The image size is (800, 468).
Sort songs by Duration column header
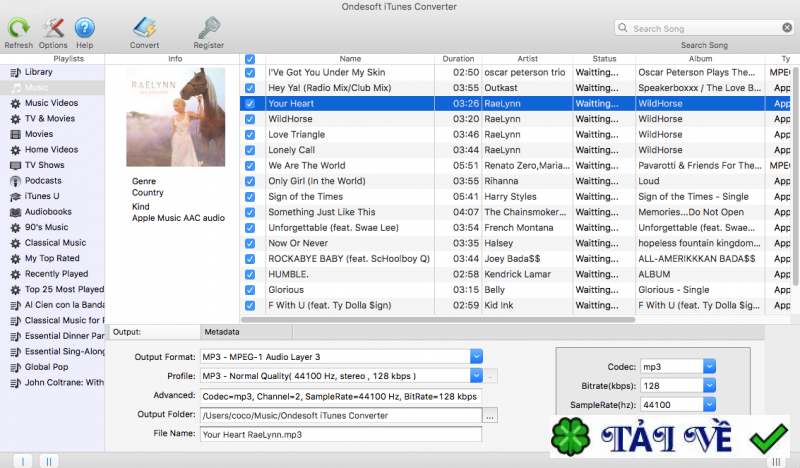(458, 59)
